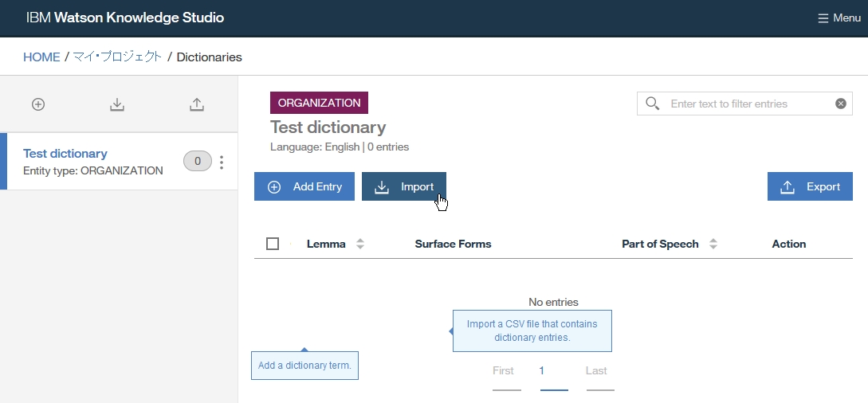Type in the filter entries search field

point(748,104)
